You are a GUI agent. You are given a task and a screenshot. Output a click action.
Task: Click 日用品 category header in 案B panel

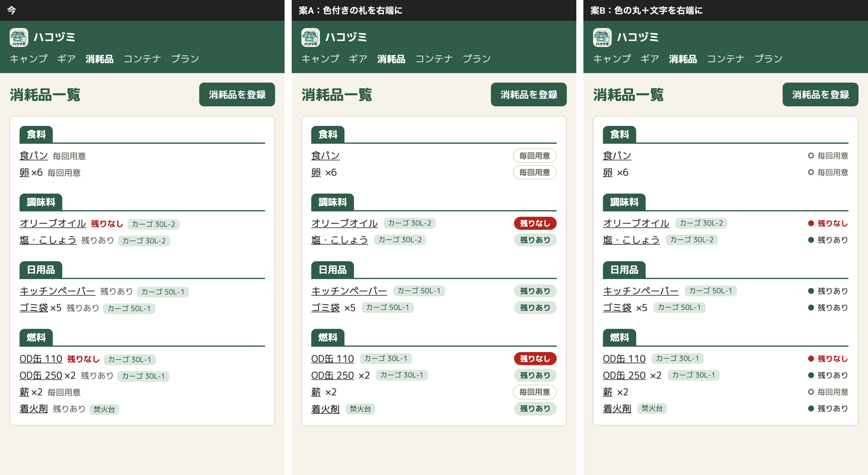624,270
